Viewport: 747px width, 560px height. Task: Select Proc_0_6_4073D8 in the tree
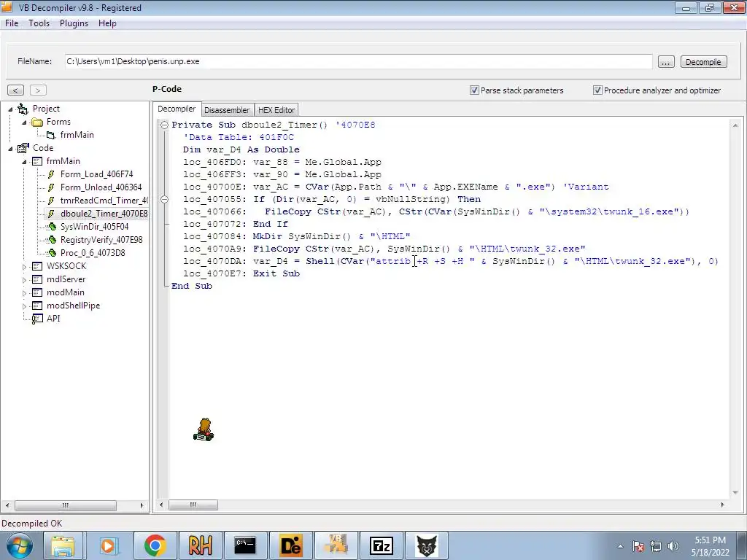(x=93, y=253)
